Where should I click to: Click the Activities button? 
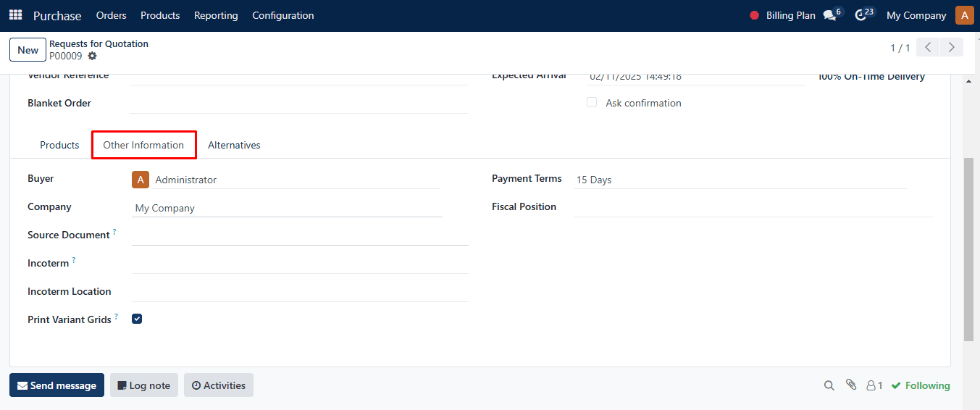pyautogui.click(x=219, y=385)
